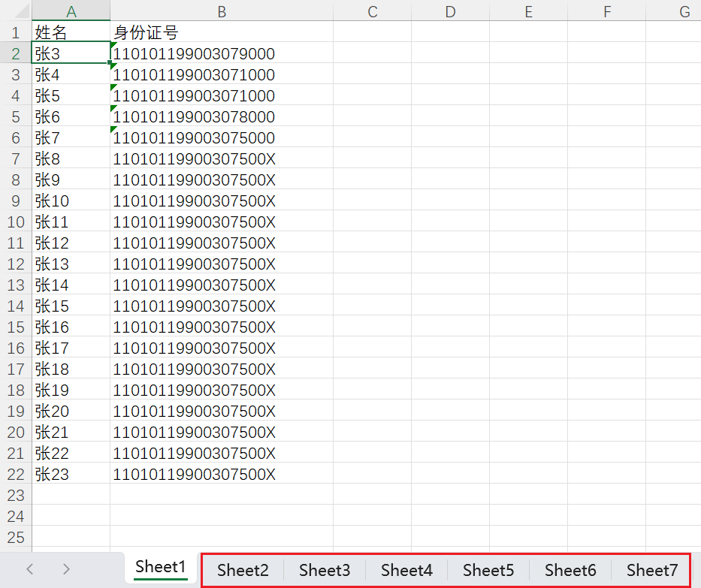Click the green error indicator on cell B3

click(113, 67)
